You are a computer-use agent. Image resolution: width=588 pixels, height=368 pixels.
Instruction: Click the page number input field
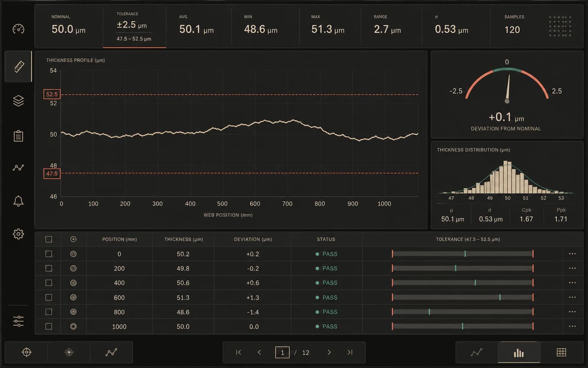(282, 353)
